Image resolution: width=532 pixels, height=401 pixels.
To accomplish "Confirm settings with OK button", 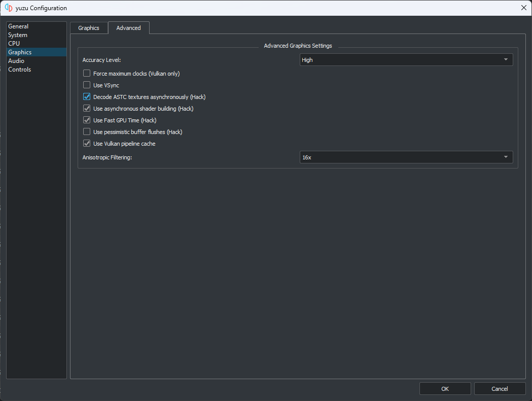I will tap(445, 389).
